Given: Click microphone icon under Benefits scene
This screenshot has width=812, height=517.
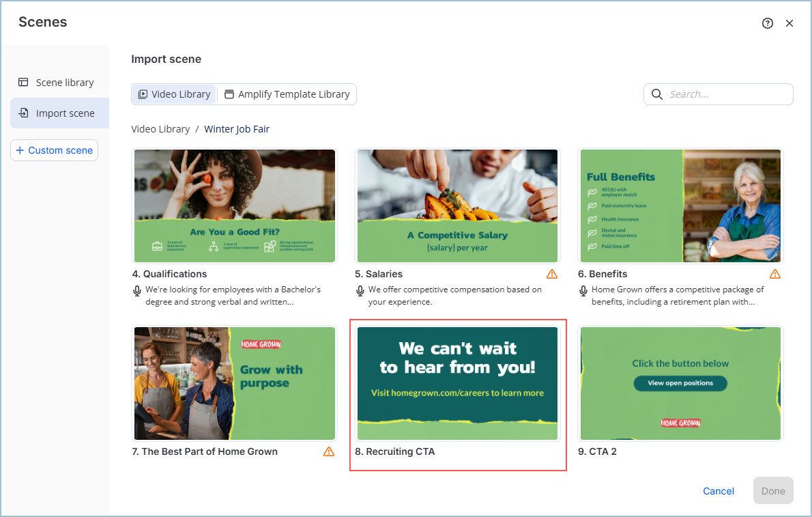Looking at the screenshot, I should tap(583, 290).
